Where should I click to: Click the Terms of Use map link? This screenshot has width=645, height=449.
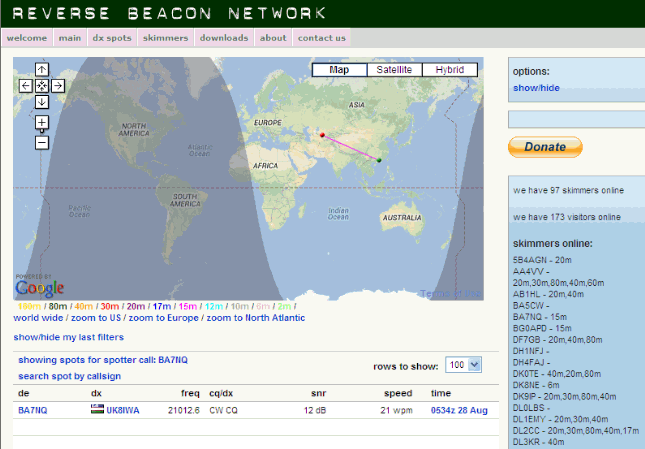(450, 294)
